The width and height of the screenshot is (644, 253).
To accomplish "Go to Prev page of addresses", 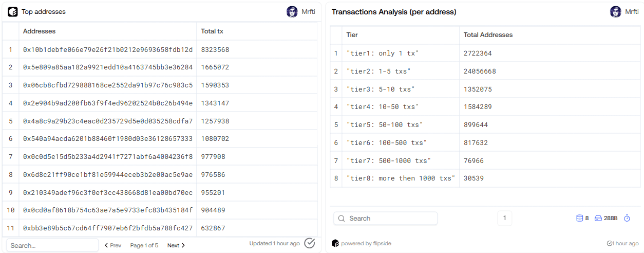I will click(x=113, y=245).
